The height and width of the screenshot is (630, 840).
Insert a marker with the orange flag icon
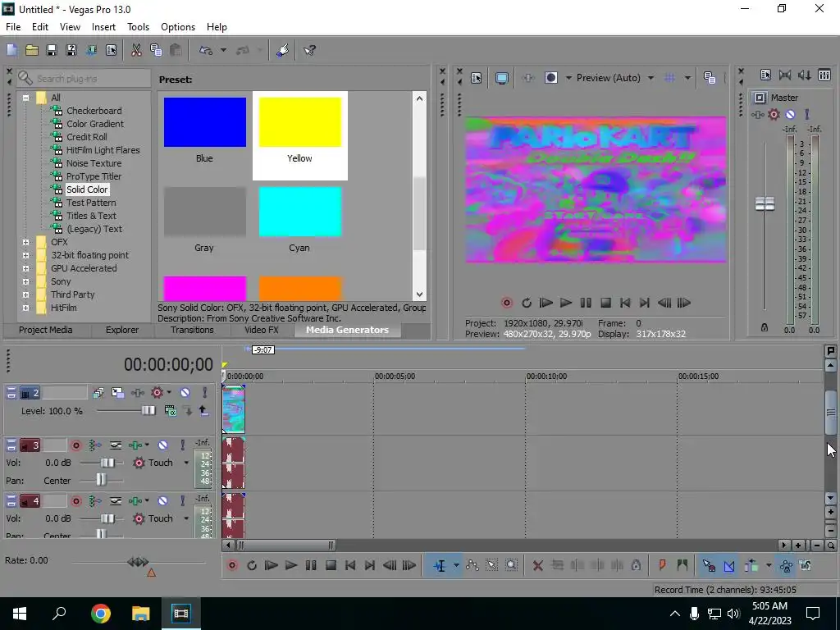tap(662, 565)
